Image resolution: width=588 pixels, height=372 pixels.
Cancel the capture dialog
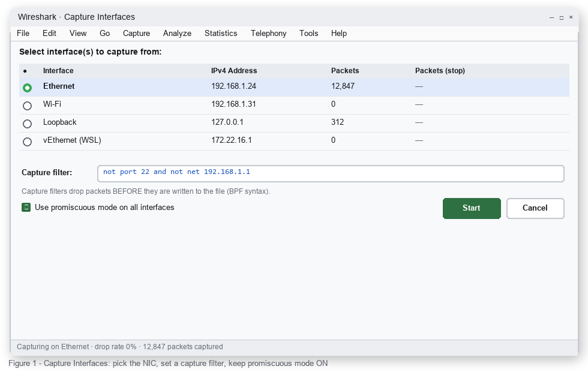coord(535,208)
